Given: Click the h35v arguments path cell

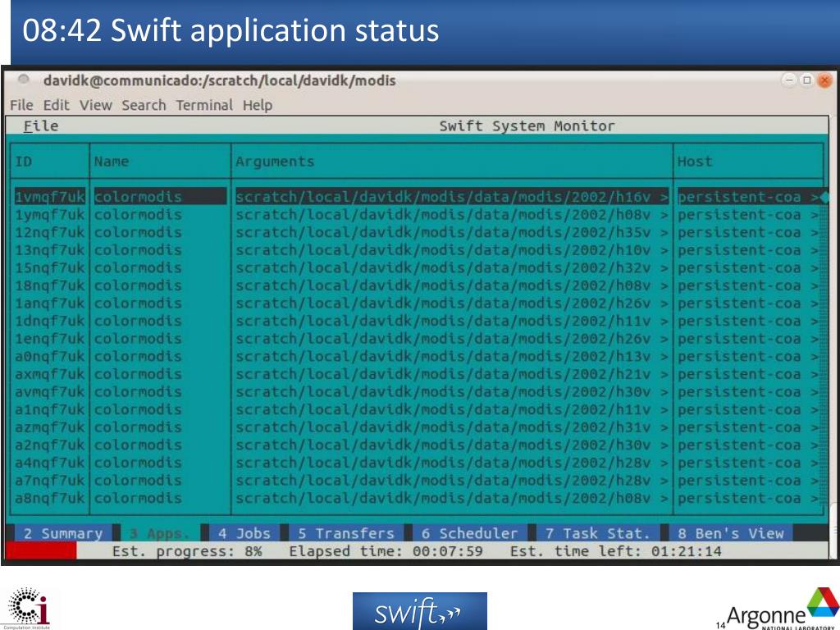Looking at the screenshot, I should [x=452, y=232].
